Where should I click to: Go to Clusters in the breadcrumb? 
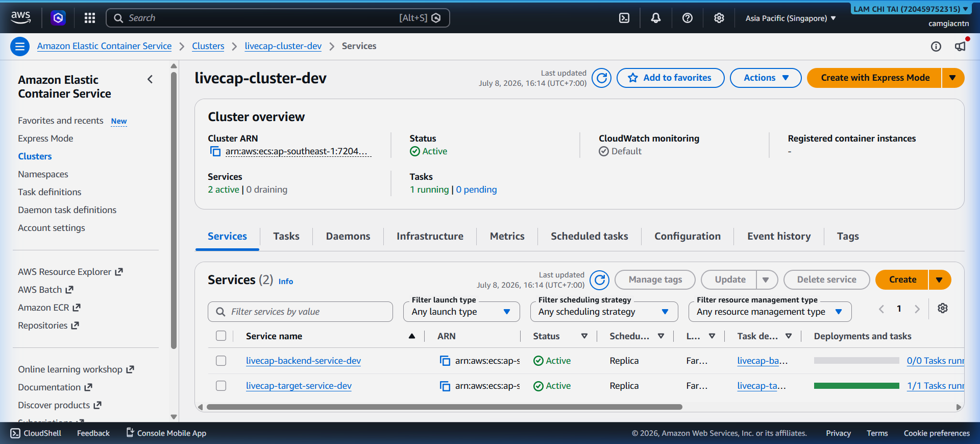(208, 46)
